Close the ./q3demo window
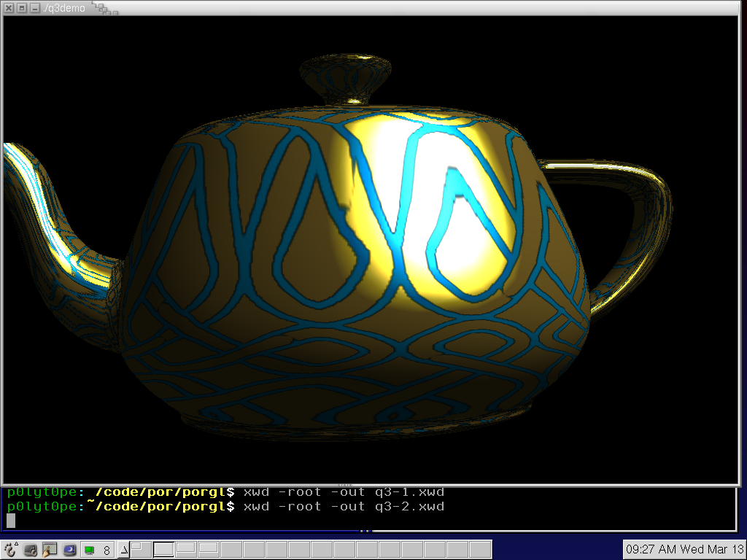 [9, 8]
